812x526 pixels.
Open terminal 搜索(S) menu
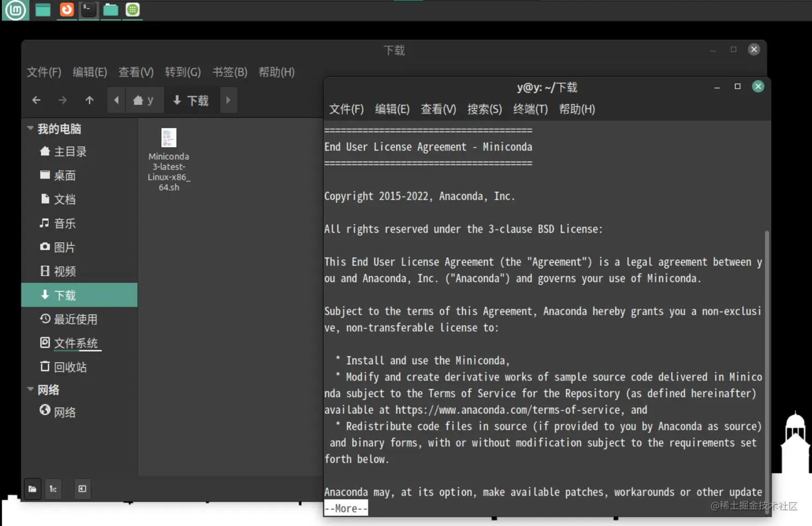[484, 109]
